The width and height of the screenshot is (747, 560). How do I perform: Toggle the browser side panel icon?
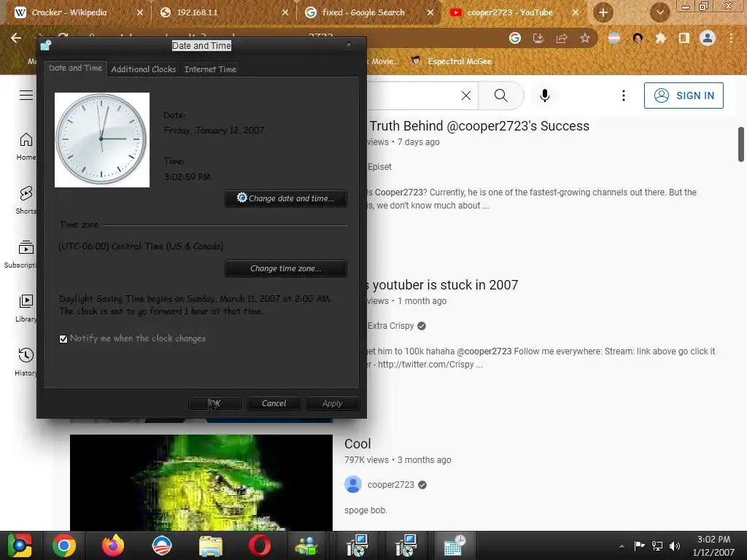tap(684, 38)
